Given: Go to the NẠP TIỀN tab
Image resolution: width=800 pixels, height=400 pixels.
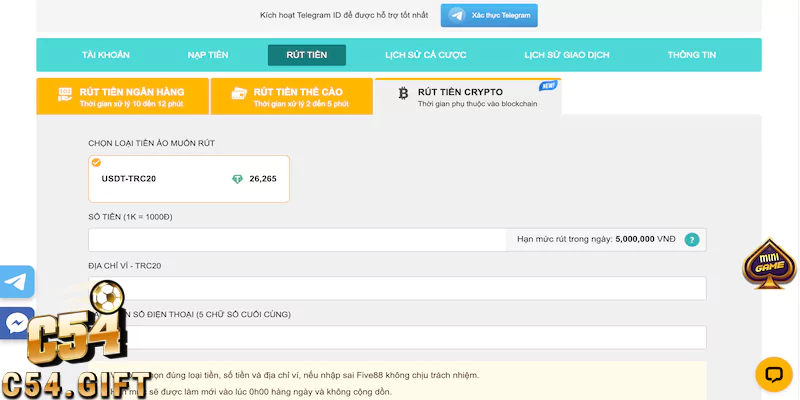Looking at the screenshot, I should coord(208,55).
